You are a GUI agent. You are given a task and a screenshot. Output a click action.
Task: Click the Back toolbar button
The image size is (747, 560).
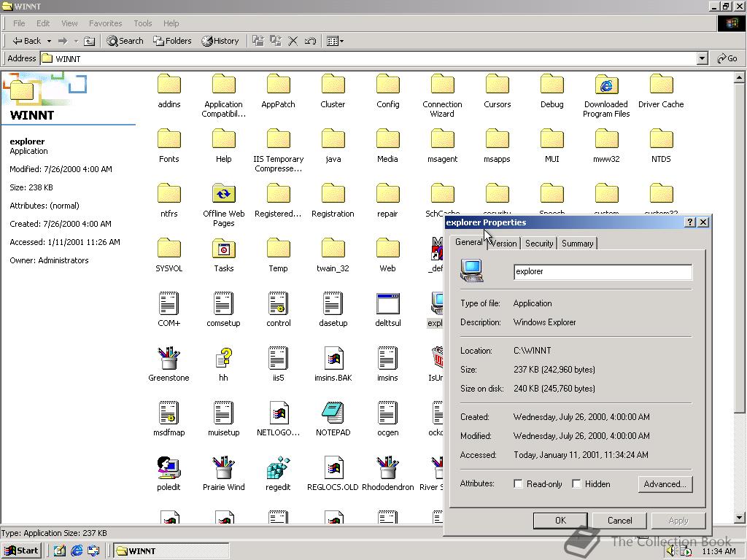coord(27,41)
